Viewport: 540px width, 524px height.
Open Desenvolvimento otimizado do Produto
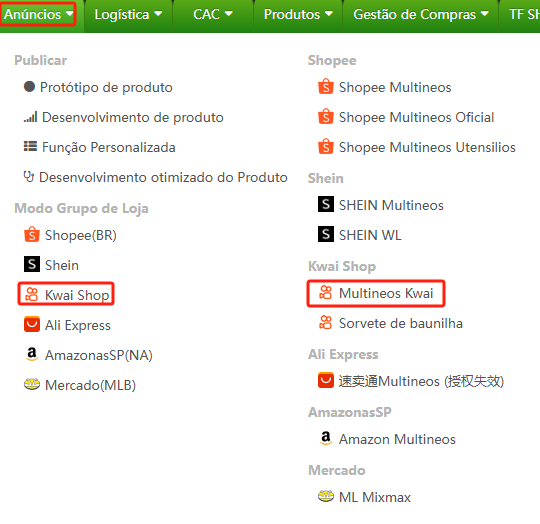(163, 177)
